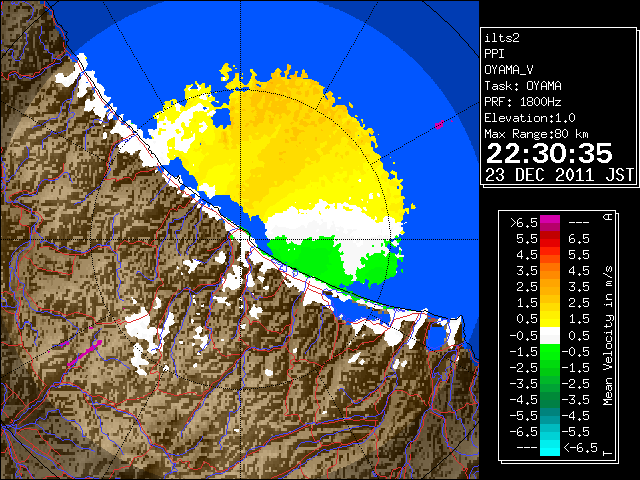Viewport: 640px width, 480px height.
Task: Click the "Max Range:80 km" text
Action: (536, 134)
